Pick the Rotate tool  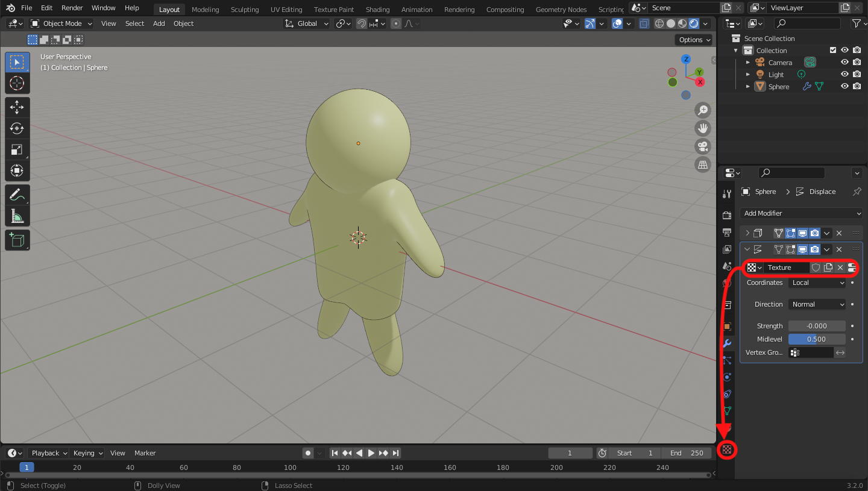17,128
